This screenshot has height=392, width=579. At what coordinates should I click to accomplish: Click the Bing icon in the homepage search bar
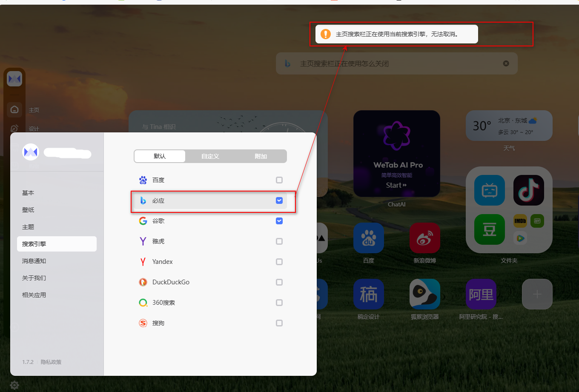288,63
